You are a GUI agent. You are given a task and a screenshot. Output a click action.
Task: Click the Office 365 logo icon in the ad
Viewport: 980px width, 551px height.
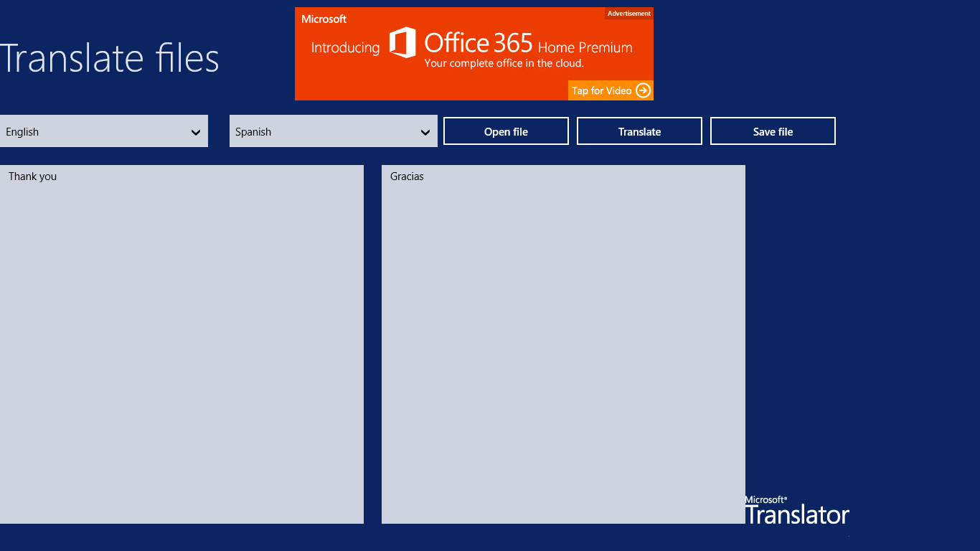(402, 42)
